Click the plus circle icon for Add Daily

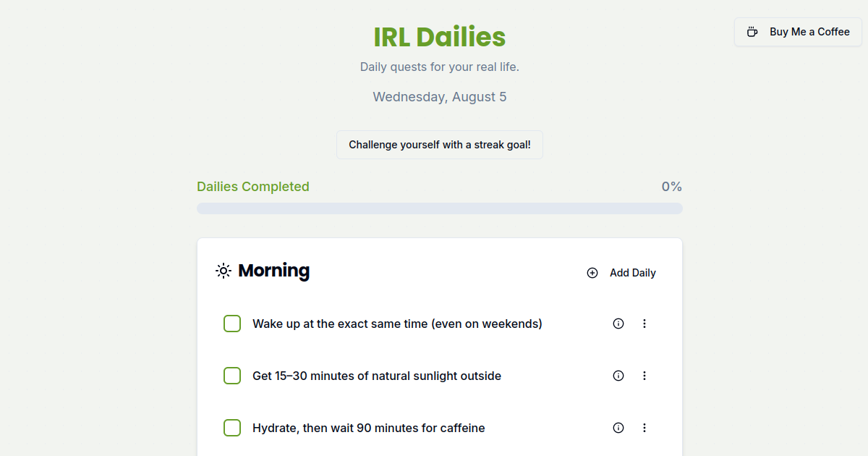(592, 273)
